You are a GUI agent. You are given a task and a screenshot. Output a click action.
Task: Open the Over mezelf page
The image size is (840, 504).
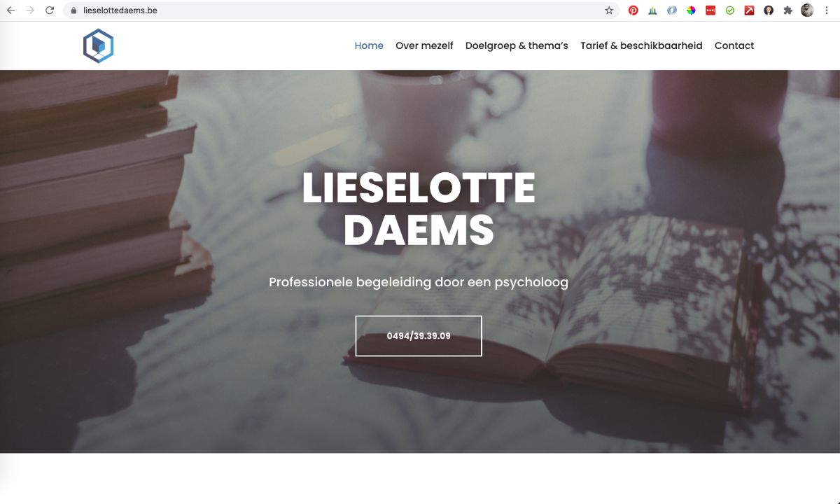[x=424, y=45]
